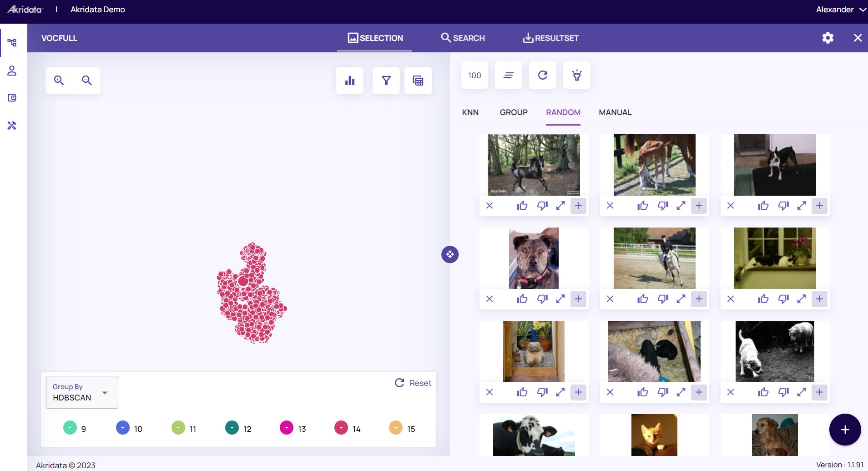Open cluster 11 light green swatch dropdown
The image size is (868, 471).
point(178,428)
